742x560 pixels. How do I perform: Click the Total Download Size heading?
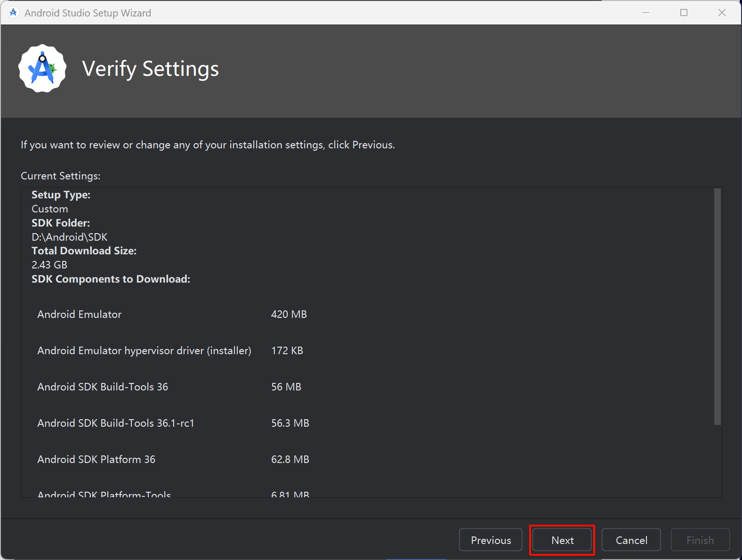[x=84, y=251]
